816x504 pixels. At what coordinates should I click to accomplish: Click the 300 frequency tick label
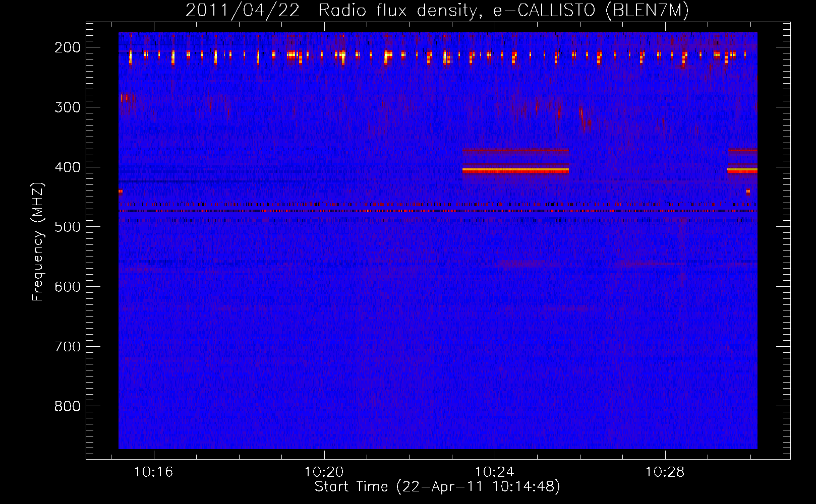click(68, 107)
